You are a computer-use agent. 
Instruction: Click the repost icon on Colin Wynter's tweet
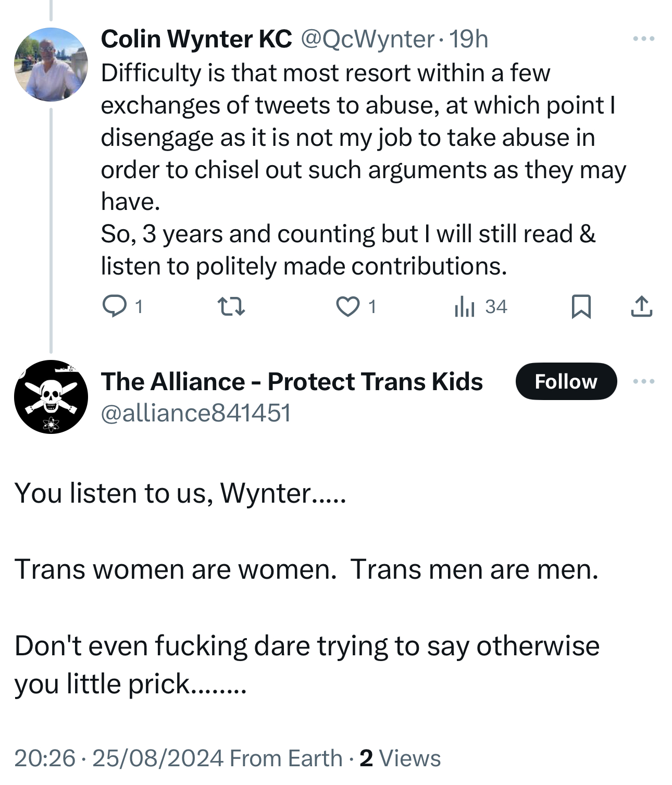tap(231, 306)
